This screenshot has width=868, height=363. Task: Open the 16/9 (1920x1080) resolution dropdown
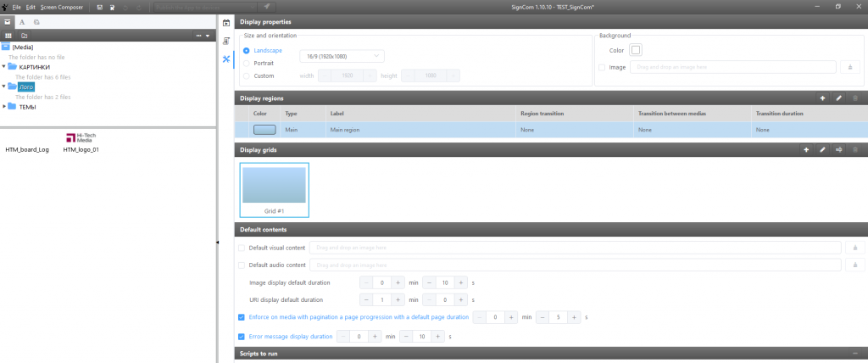pyautogui.click(x=342, y=56)
